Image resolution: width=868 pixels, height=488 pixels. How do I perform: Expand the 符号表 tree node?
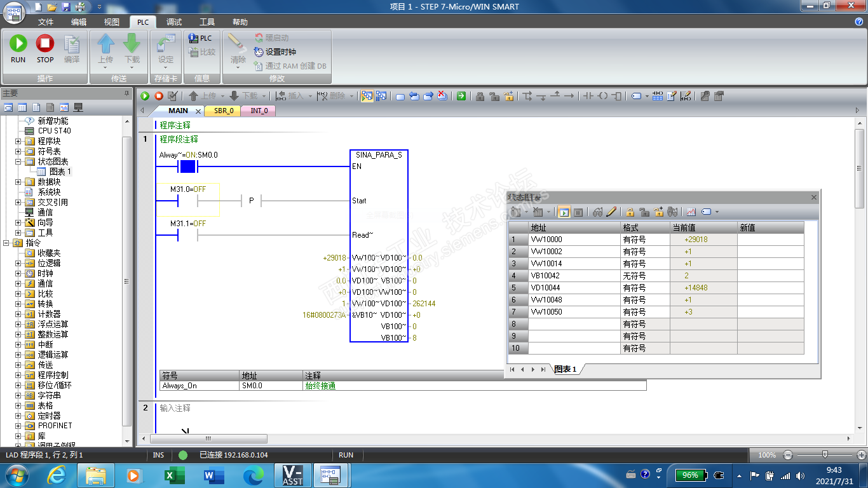18,151
